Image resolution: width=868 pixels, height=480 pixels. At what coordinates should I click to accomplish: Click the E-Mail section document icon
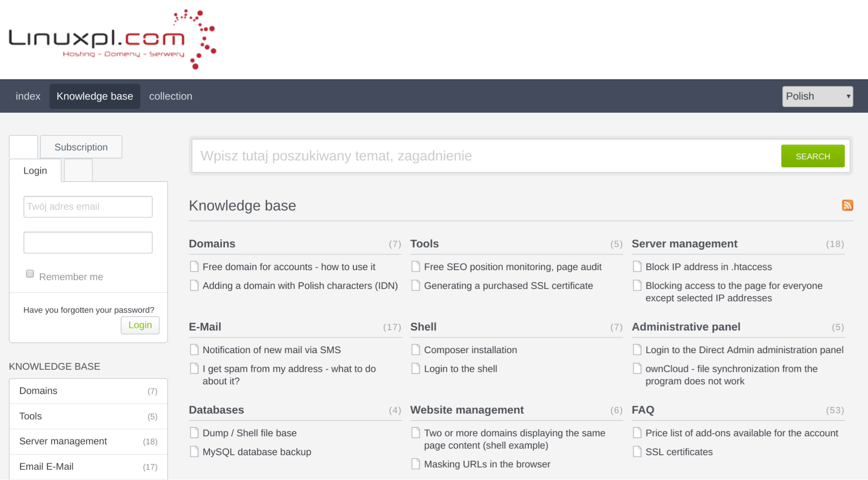tap(195, 349)
